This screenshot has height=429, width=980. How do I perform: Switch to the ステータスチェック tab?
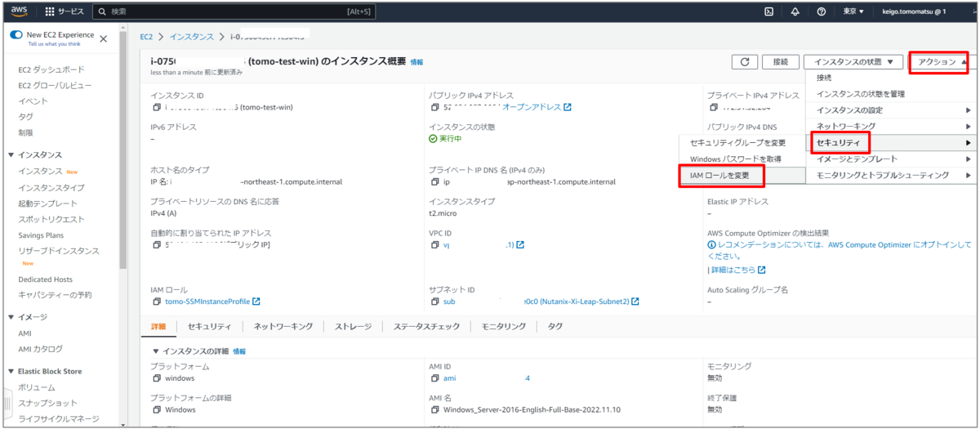426,327
